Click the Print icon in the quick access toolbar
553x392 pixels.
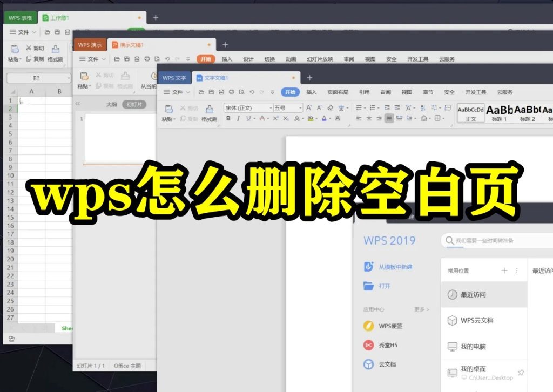[x=232, y=92]
